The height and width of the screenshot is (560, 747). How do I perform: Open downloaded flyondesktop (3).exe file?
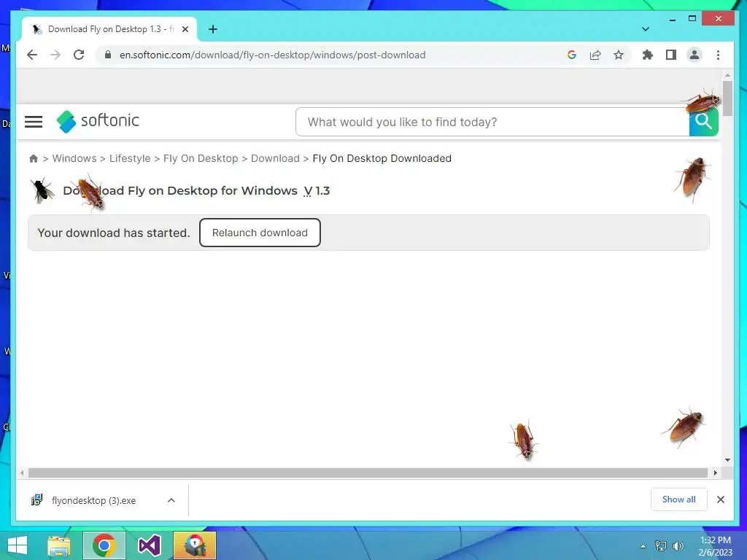[x=93, y=500]
